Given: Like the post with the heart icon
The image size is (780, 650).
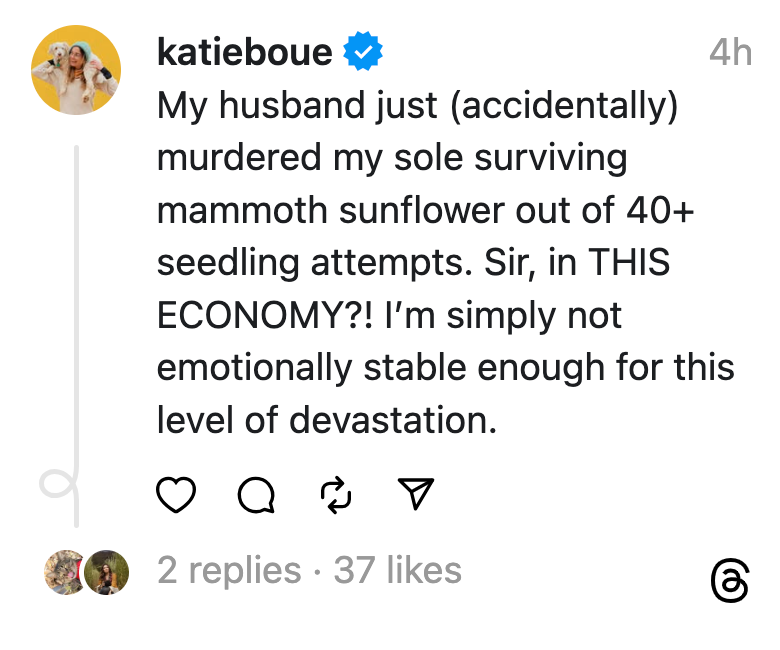Looking at the screenshot, I should 177,494.
